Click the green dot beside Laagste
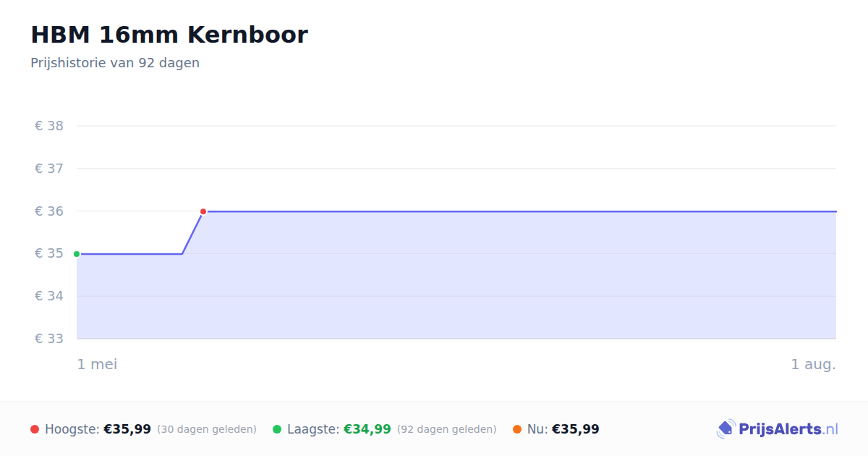The image size is (868, 456). click(277, 429)
